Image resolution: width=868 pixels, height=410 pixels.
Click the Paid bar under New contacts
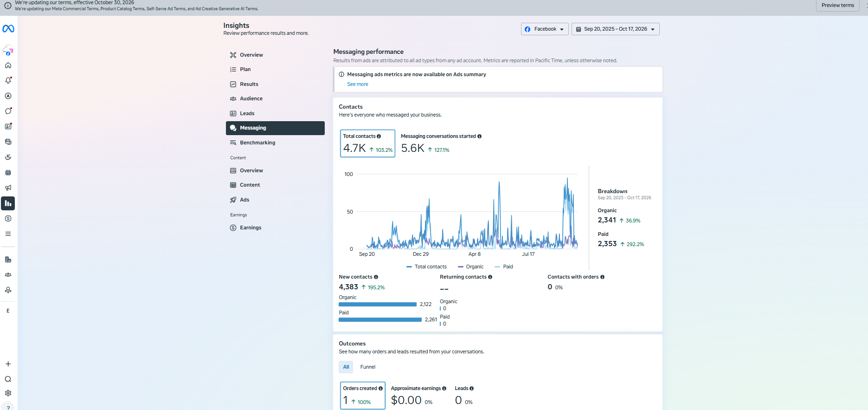380,319
